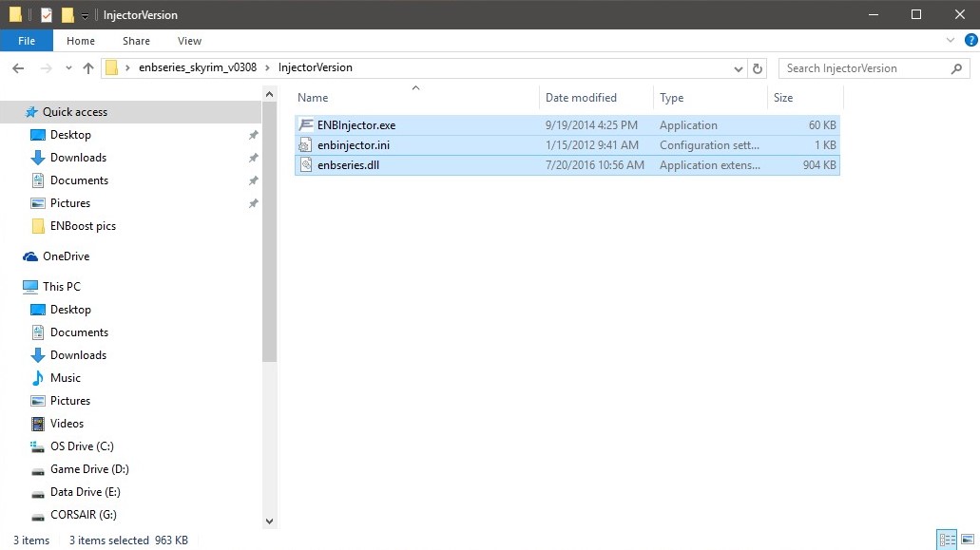Click the search magnifier icon

point(956,68)
